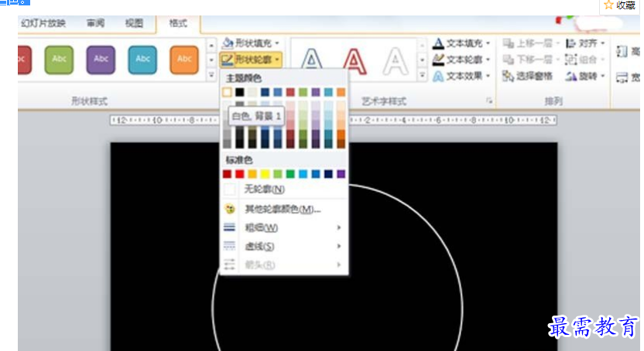Expand the shape styles gallery
This screenshot has width=644, height=351.
(211, 75)
